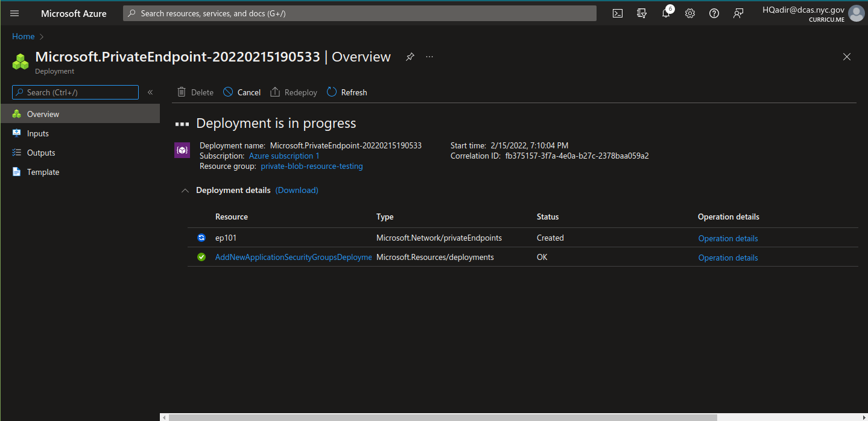Viewport: 868px width, 421px height.
Task: Click the green cubes deployment icon
Action: tap(21, 62)
